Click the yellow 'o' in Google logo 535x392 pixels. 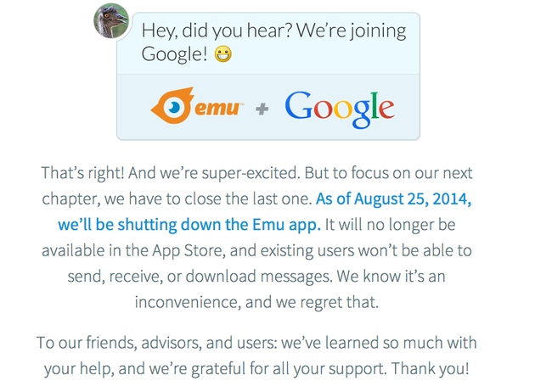pos(343,109)
